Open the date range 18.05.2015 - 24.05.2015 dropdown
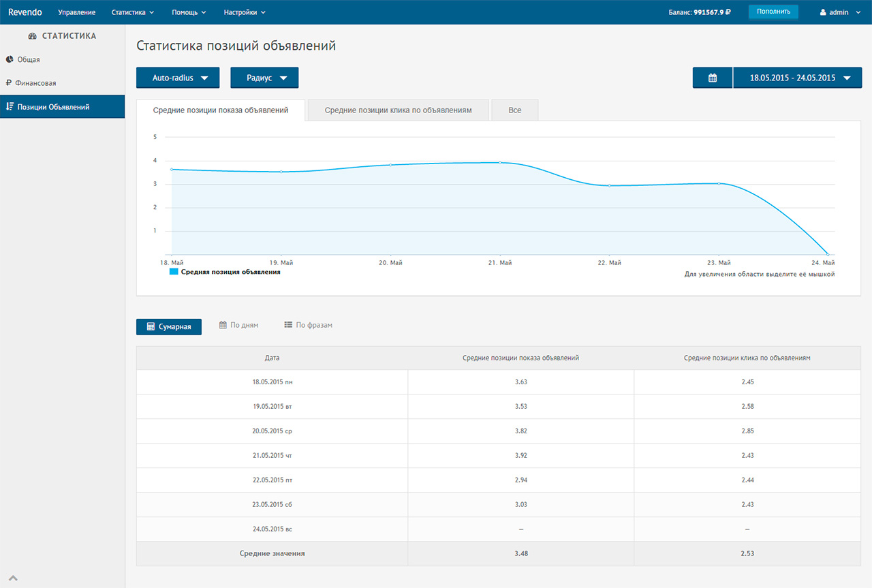872x588 pixels. point(797,78)
